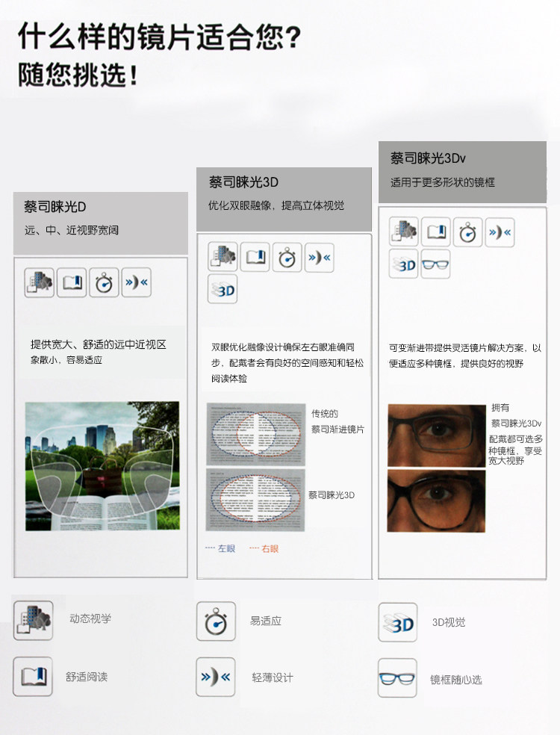Select the 蔡司睐光D header title
The image size is (560, 735).
(x=55, y=207)
